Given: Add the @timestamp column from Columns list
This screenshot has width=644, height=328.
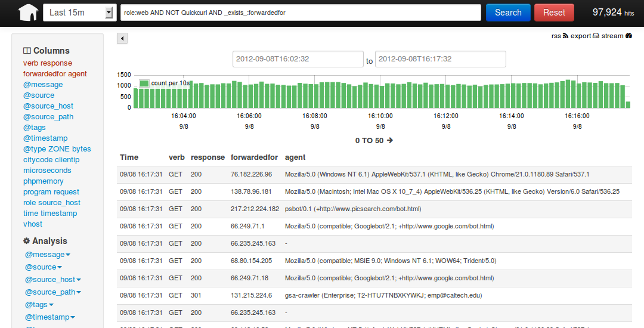Looking at the screenshot, I should 45,138.
